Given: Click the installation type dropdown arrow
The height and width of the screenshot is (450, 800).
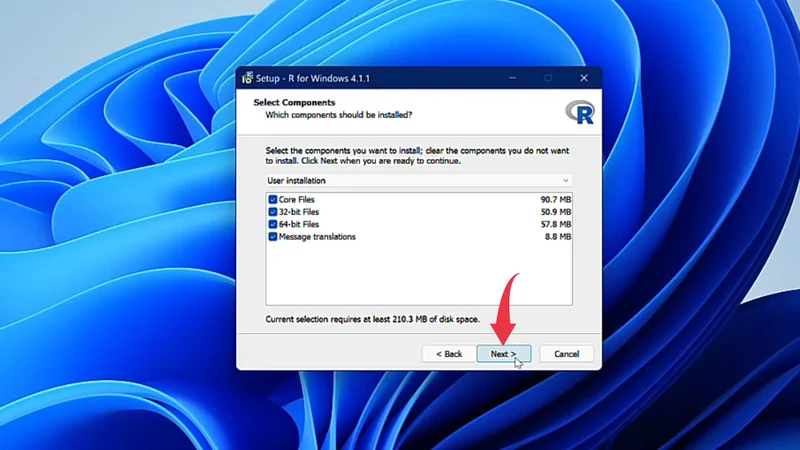Looking at the screenshot, I should point(566,181).
